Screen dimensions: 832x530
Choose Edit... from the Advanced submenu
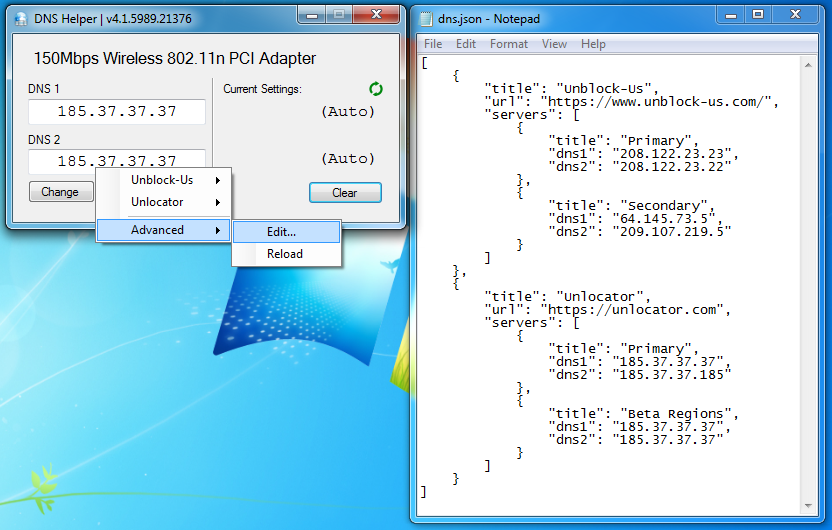point(287,232)
